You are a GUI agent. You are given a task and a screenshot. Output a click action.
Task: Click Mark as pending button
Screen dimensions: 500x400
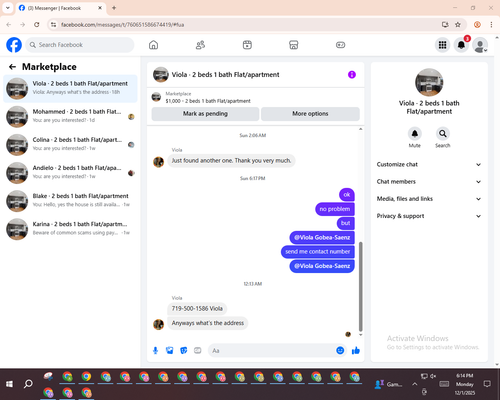(x=205, y=114)
